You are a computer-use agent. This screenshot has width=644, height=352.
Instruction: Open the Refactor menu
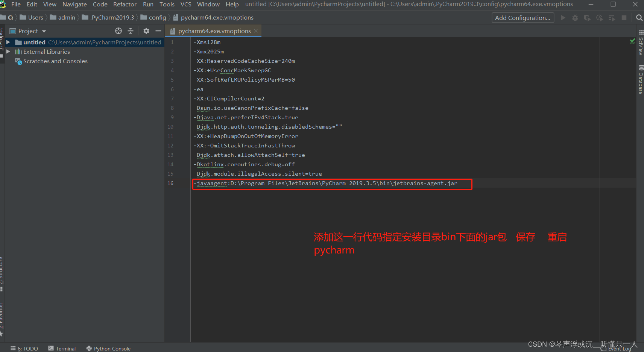(125, 4)
